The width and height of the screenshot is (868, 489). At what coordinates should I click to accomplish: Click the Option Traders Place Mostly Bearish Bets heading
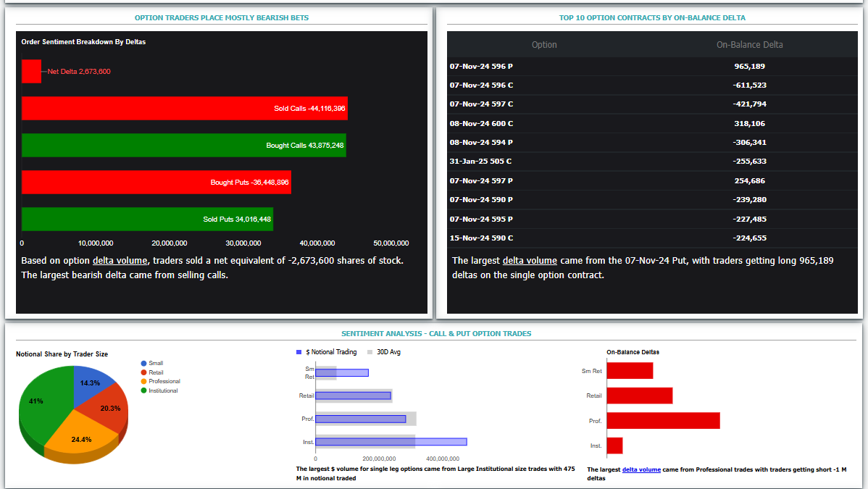[222, 17]
